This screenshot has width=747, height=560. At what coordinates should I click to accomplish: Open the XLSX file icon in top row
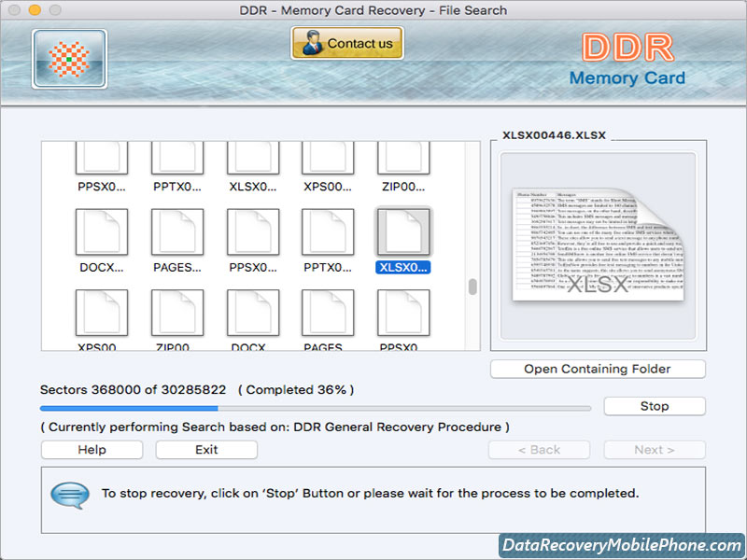[253, 159]
